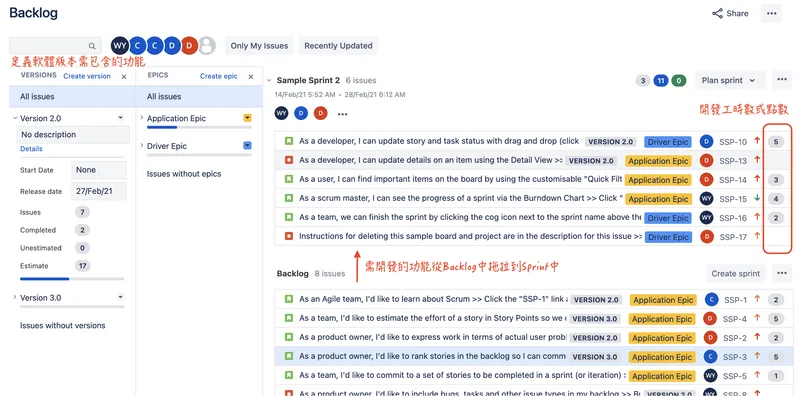Screen dimensions: 800x397
Task: Select All issues in Versions panel
Action: point(72,96)
